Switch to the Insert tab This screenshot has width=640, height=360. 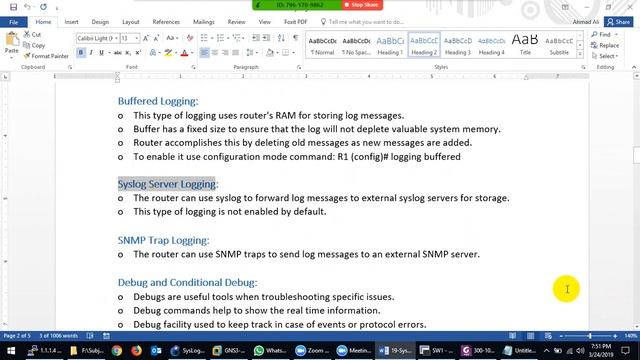(x=71, y=22)
